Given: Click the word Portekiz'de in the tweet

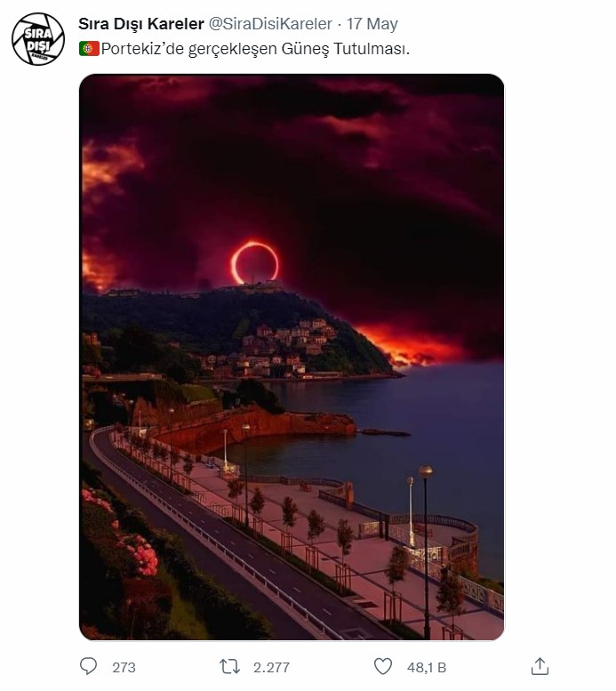Looking at the screenshot, I should 138,50.
